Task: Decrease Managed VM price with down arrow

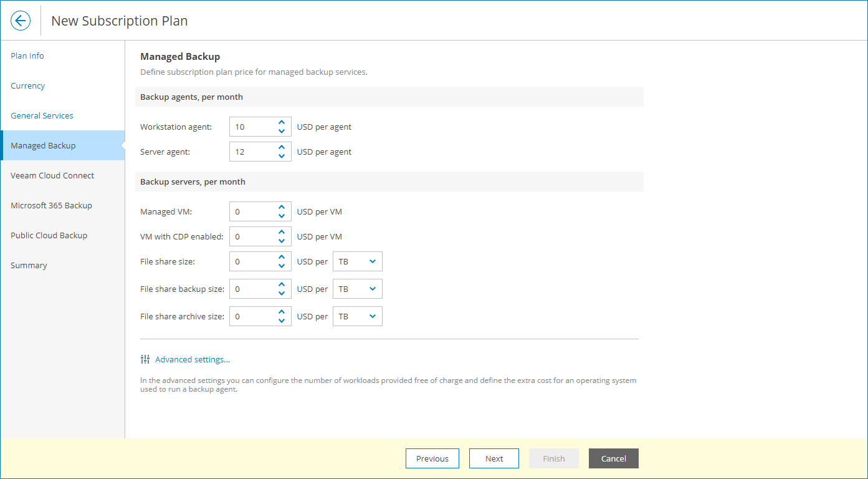Action: (282, 216)
